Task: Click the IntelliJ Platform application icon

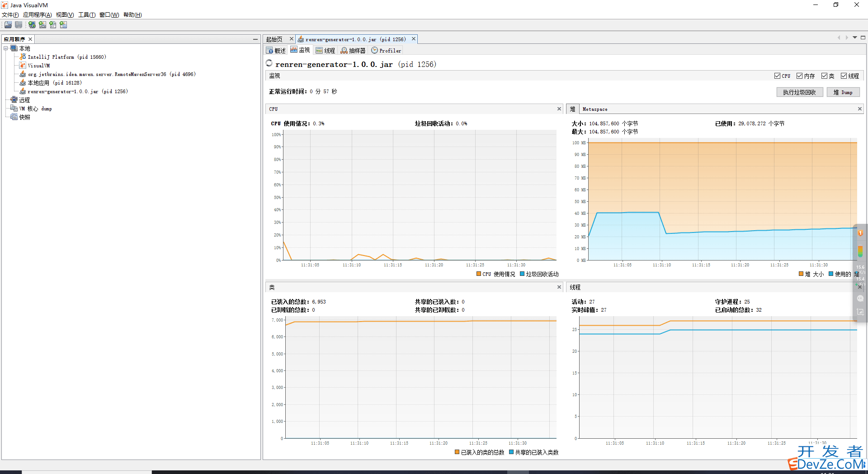Action: [x=23, y=57]
